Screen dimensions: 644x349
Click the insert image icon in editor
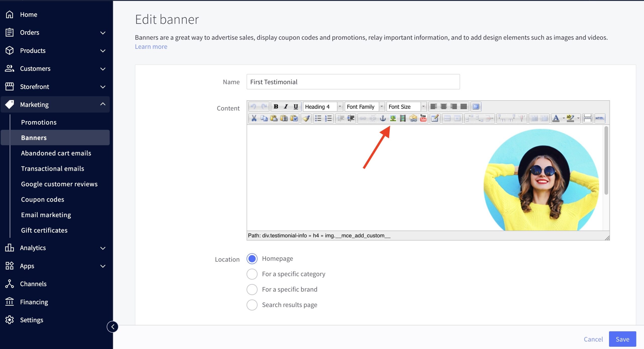(393, 118)
